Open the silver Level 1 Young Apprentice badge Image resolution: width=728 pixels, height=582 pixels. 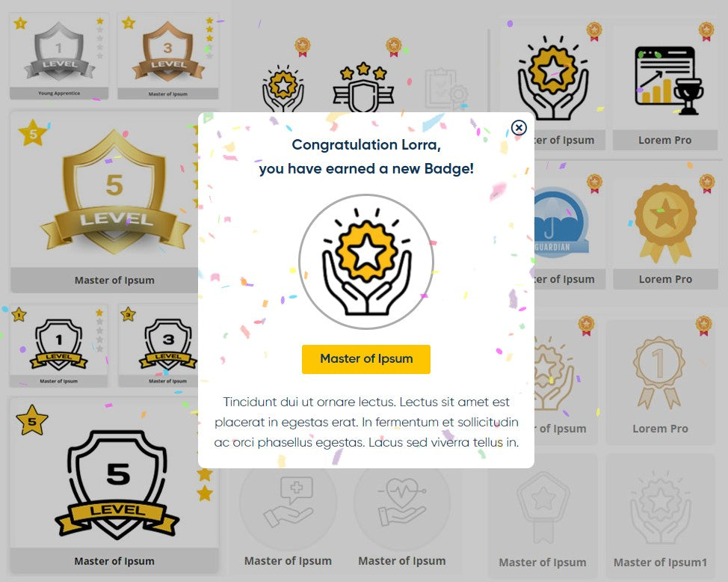(x=59, y=56)
